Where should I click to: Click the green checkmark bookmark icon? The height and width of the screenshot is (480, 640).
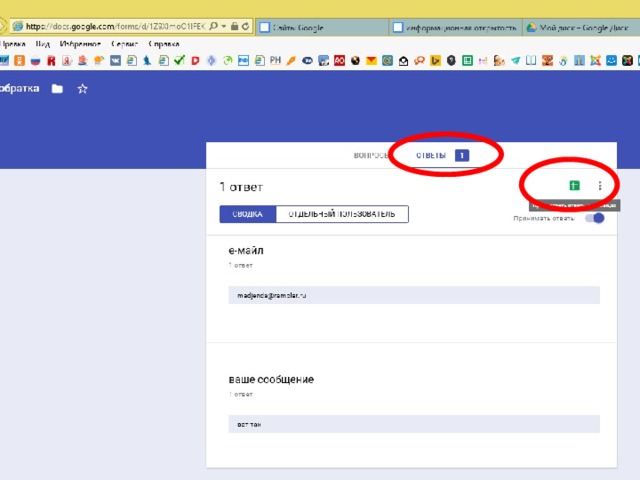tap(180, 61)
